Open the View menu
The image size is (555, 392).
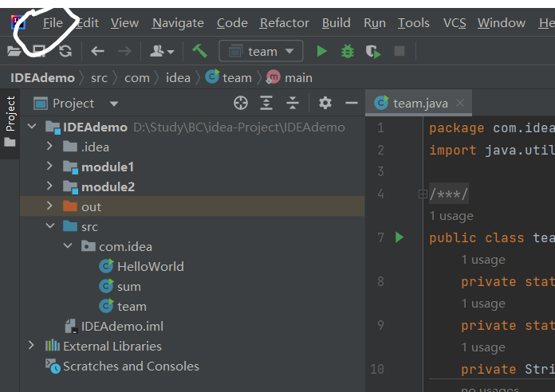[124, 23]
